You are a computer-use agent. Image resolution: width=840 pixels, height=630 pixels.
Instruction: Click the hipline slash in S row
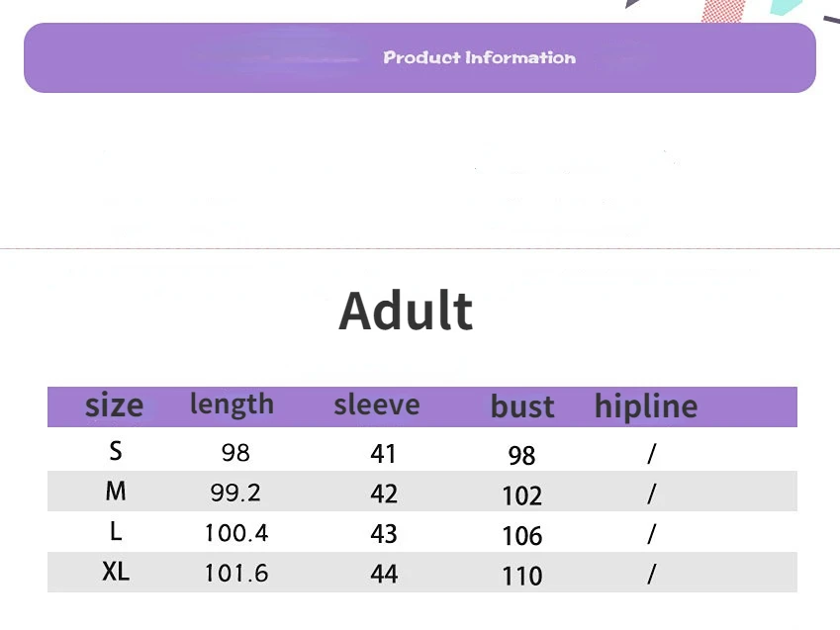tap(651, 454)
